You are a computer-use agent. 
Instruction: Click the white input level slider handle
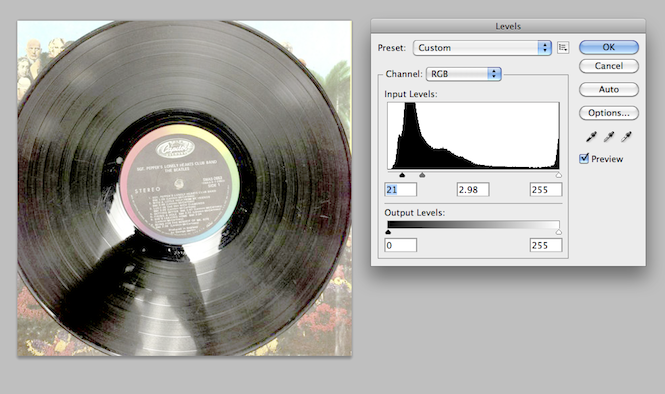(x=559, y=175)
